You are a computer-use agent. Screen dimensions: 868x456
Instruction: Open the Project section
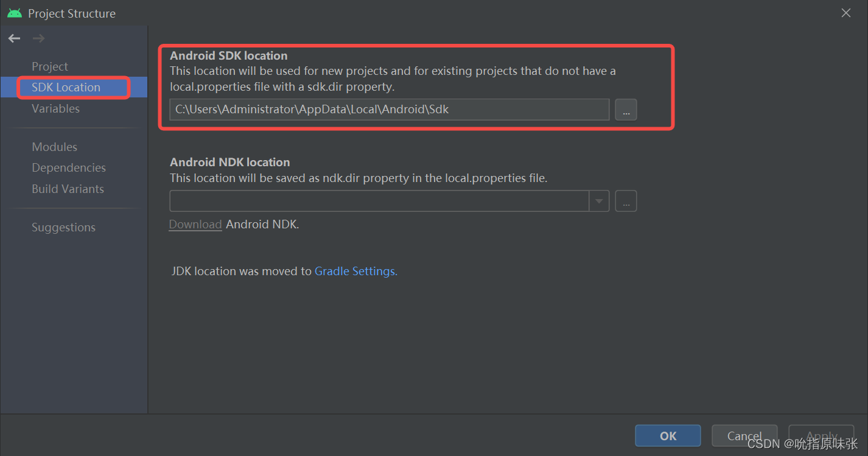click(x=50, y=66)
